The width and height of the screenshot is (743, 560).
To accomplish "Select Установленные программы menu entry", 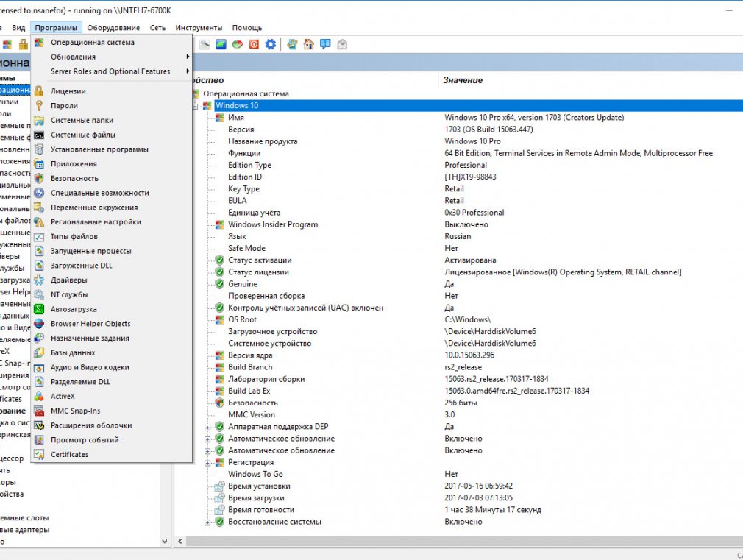I will [112, 149].
